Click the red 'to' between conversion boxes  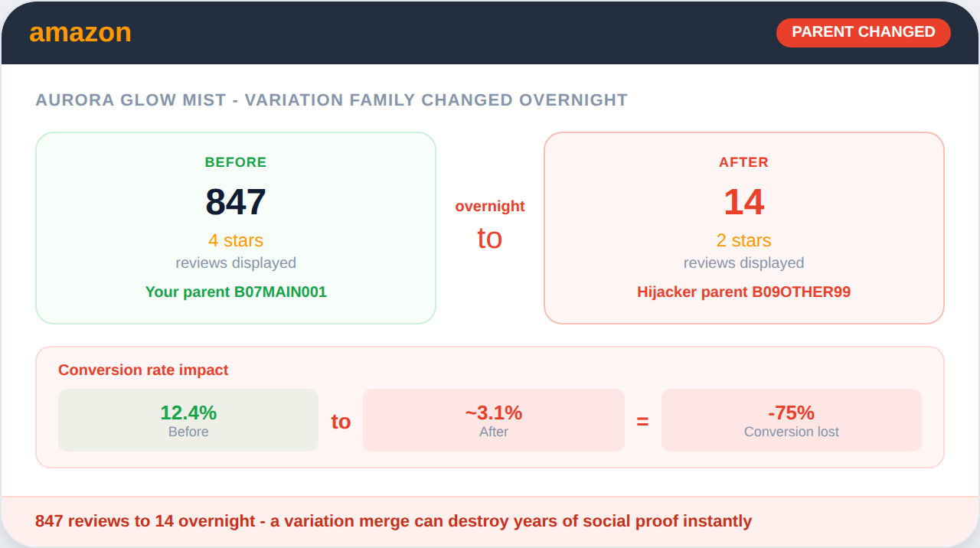click(341, 422)
